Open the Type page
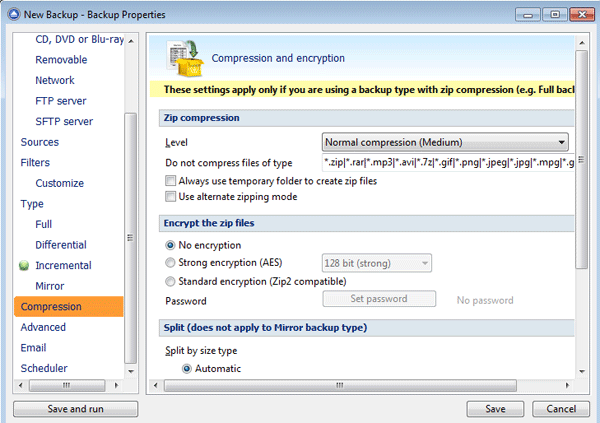This screenshot has width=600, height=423. [x=32, y=204]
